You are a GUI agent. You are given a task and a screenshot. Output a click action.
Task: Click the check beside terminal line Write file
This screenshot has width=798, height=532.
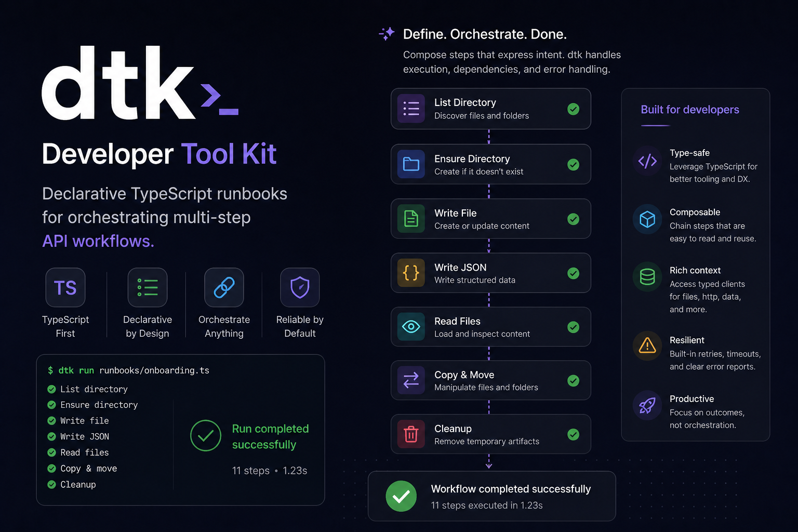tap(51, 421)
